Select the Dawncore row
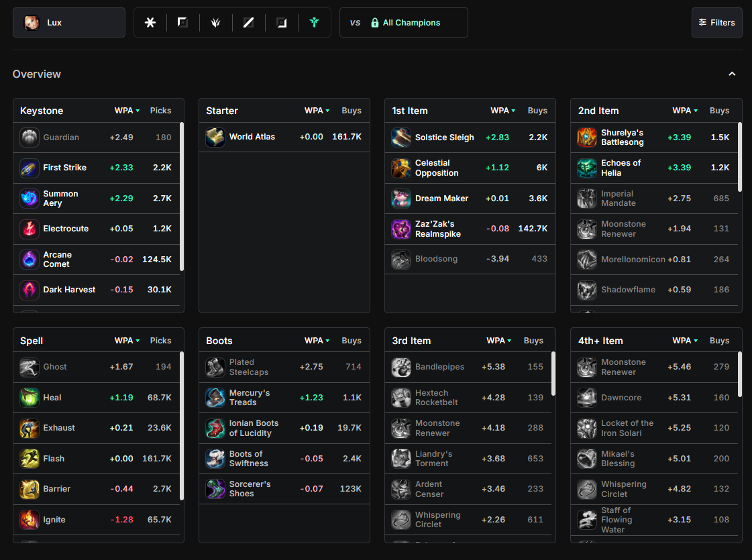This screenshot has height=560, width=752. pyautogui.click(x=654, y=398)
